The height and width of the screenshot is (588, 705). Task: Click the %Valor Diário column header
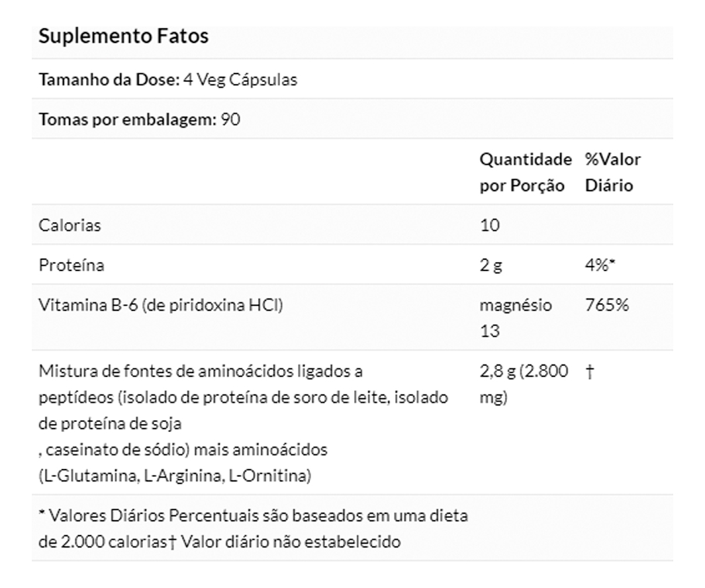coord(612,173)
